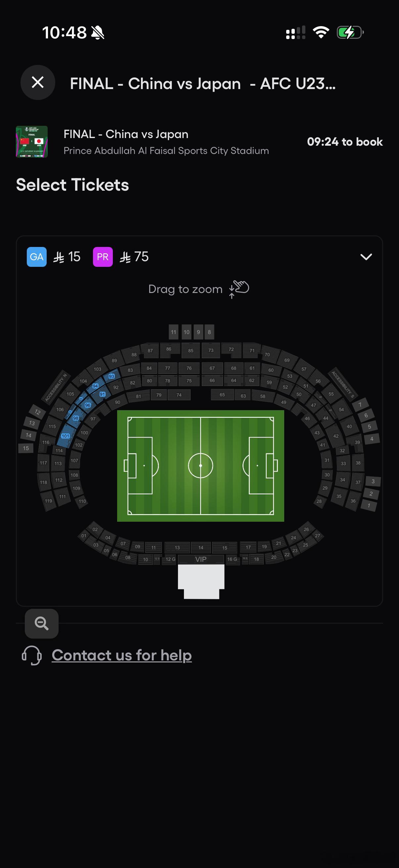Select available section 93 on map

[111, 376]
